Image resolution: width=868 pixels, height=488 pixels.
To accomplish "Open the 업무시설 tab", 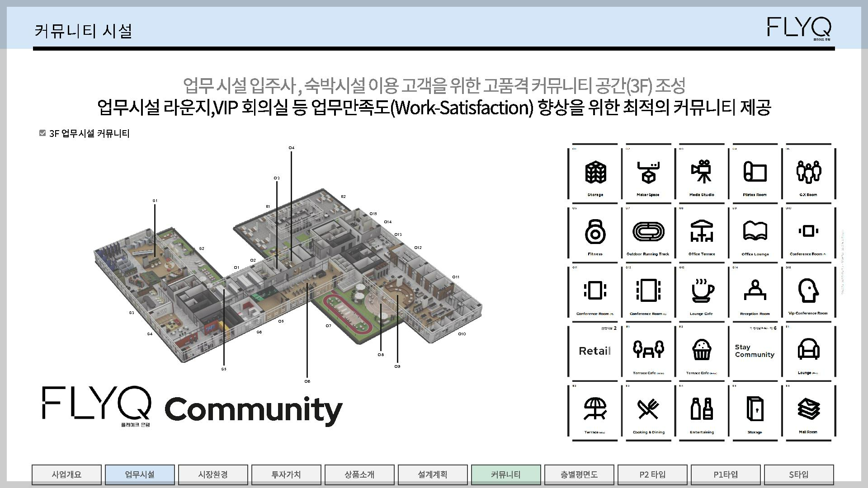I will click(140, 474).
